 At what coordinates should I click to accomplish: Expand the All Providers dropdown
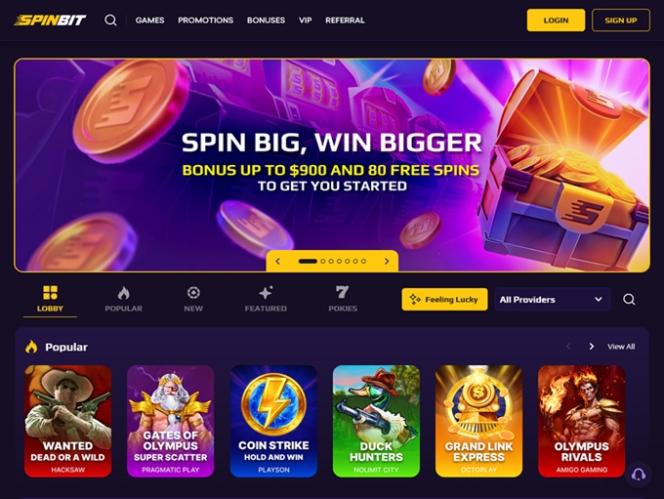pos(552,299)
